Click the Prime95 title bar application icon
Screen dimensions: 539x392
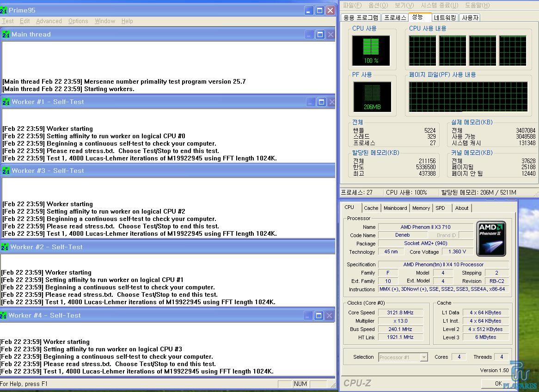[x=4, y=10]
